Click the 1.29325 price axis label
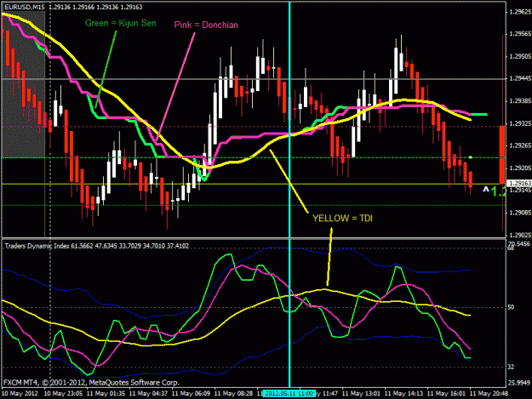Screen dimensions: 532x399 pos(519,123)
